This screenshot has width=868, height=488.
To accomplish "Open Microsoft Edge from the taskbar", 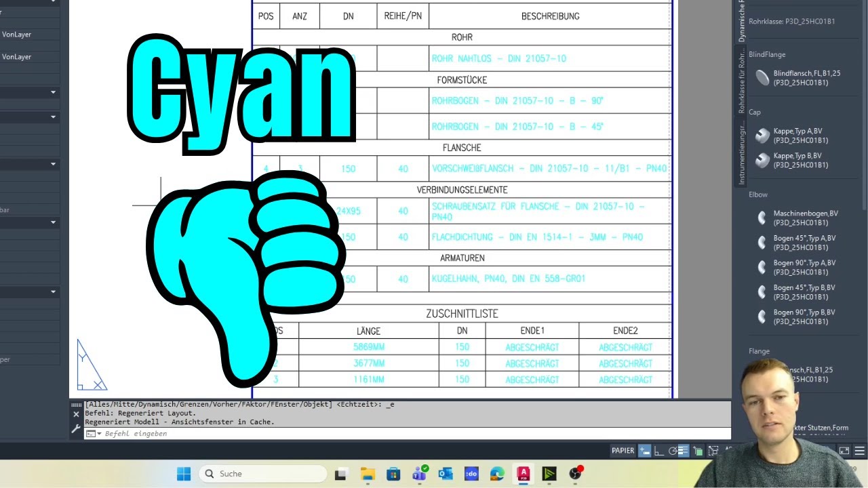I will tap(497, 474).
